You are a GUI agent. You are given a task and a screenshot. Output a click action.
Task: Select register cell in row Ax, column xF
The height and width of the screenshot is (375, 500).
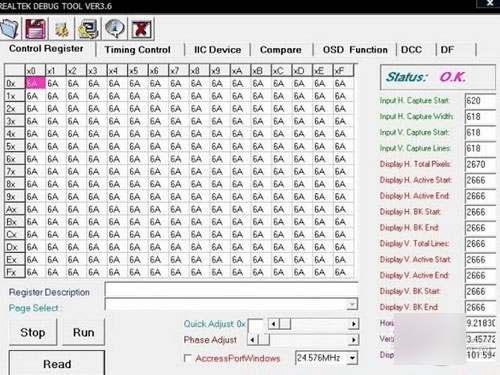[x=343, y=209]
